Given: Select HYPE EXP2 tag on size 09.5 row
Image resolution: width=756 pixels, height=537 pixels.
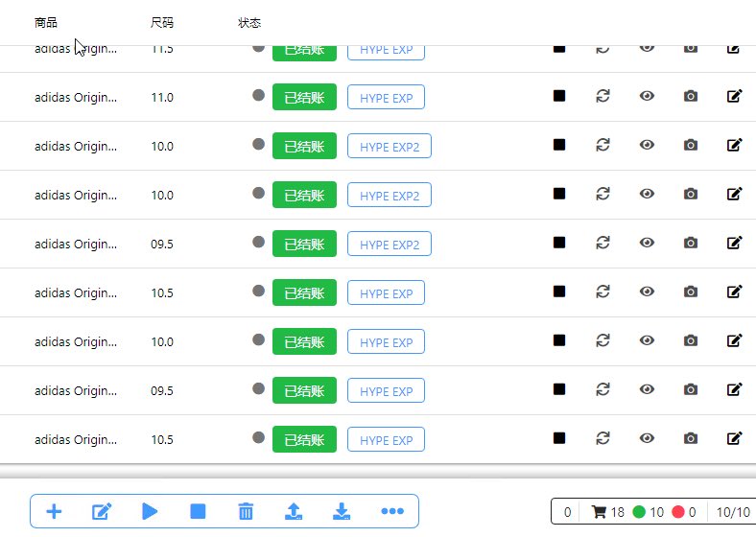Looking at the screenshot, I should (390, 244).
